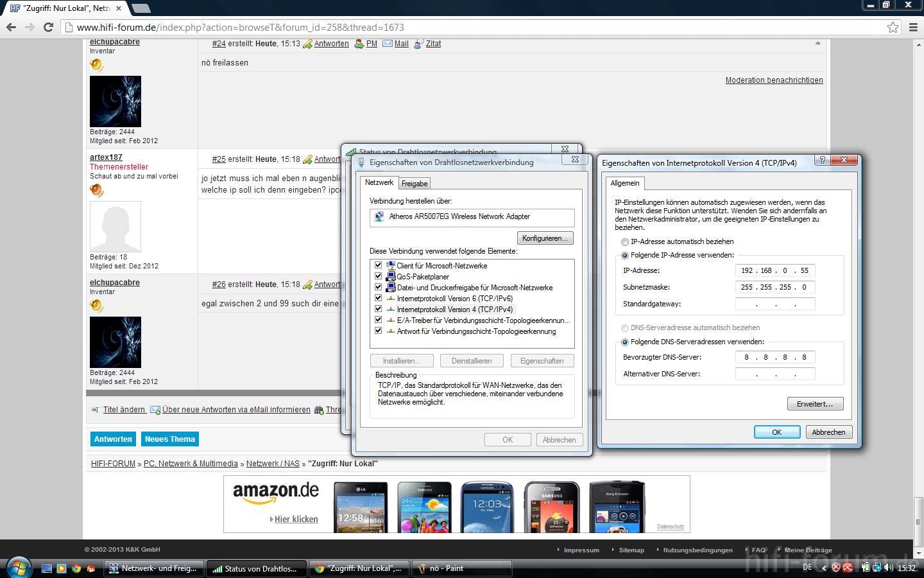
Task: Click the blue Antworten button
Action: [x=113, y=439]
